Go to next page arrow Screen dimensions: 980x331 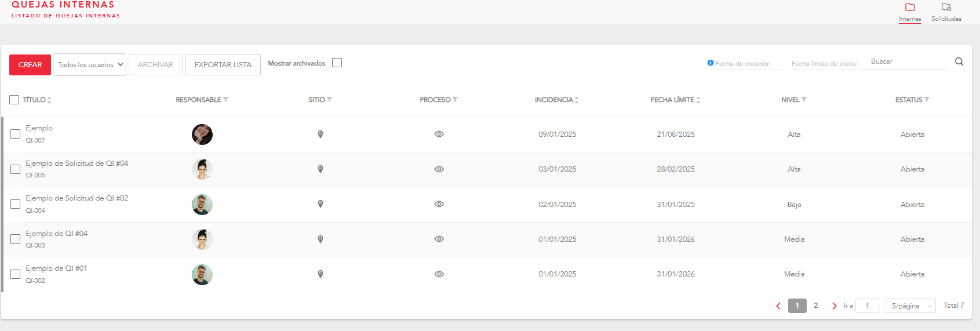(x=834, y=306)
